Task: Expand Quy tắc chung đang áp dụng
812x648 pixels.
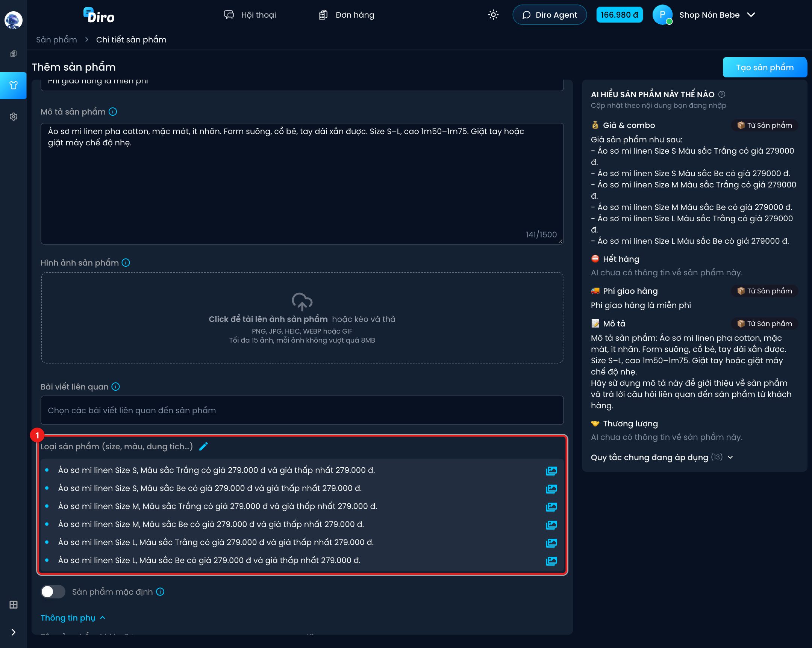Action: [662, 457]
